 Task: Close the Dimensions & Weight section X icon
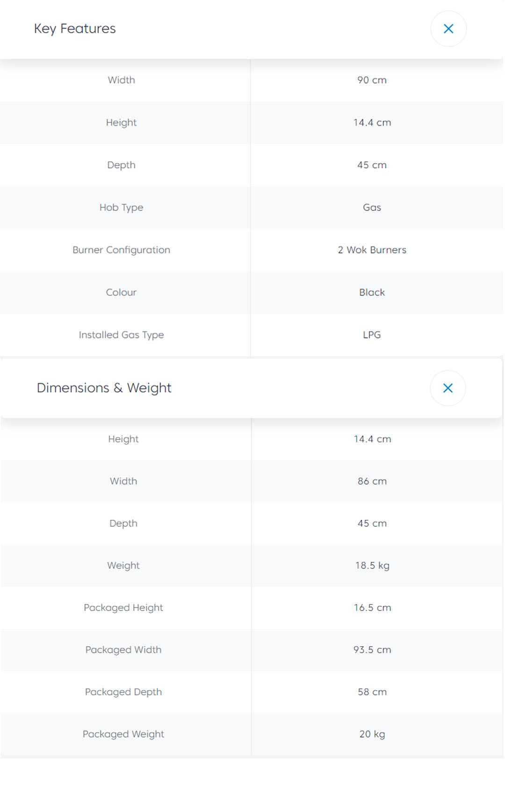447,388
